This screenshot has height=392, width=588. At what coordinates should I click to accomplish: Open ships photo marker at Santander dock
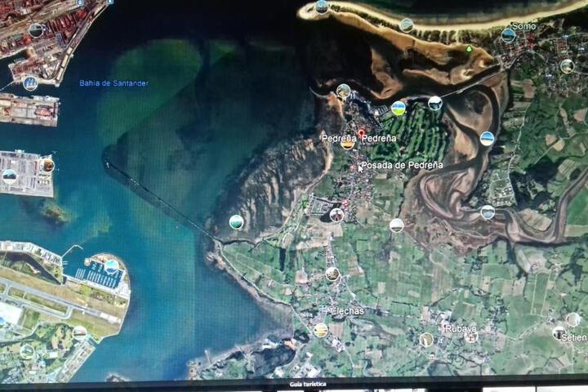tap(30, 83)
